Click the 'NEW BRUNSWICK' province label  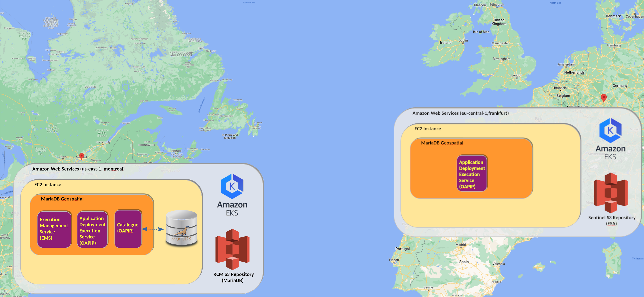click(x=147, y=144)
